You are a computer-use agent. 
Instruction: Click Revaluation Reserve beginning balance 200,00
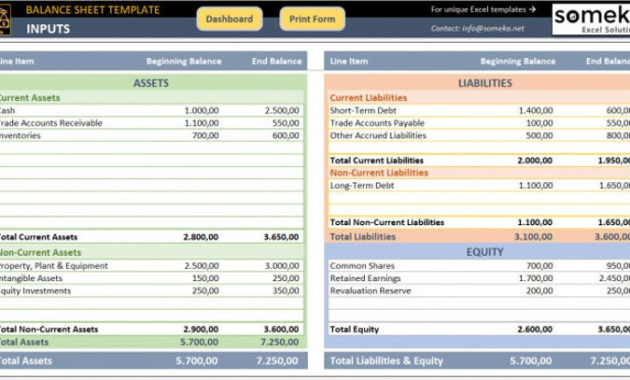[540, 291]
